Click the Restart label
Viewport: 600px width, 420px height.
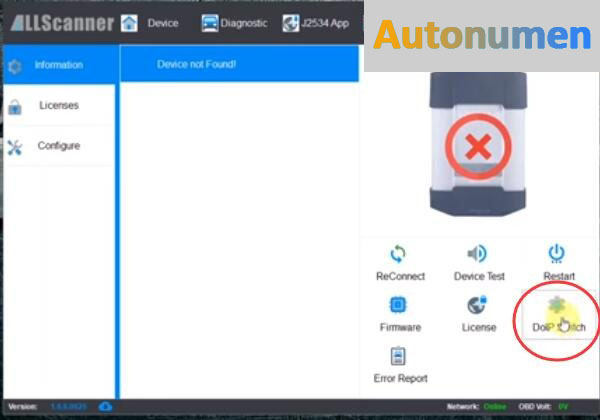(559, 276)
